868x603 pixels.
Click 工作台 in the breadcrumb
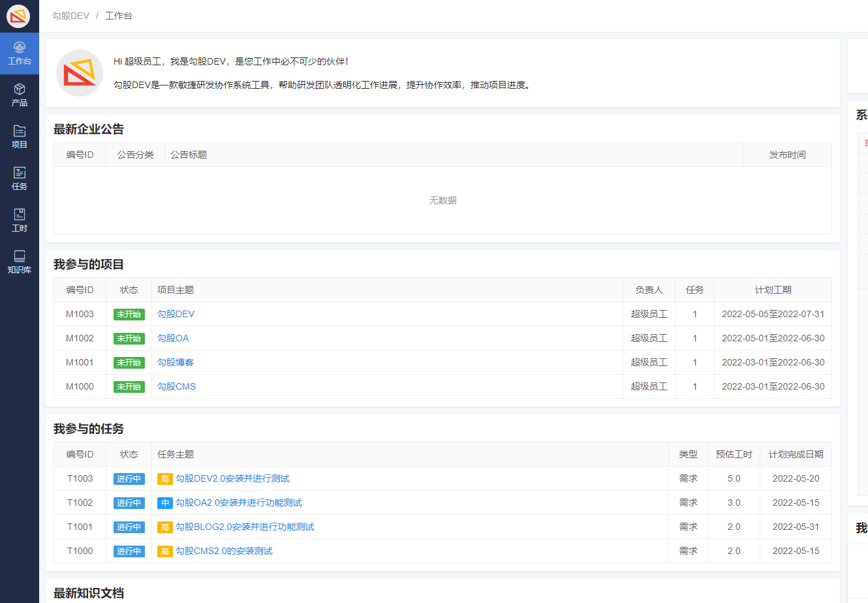click(x=119, y=16)
